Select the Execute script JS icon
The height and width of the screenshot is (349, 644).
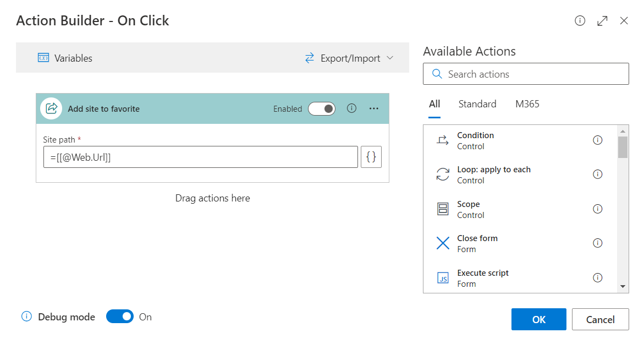[443, 278]
